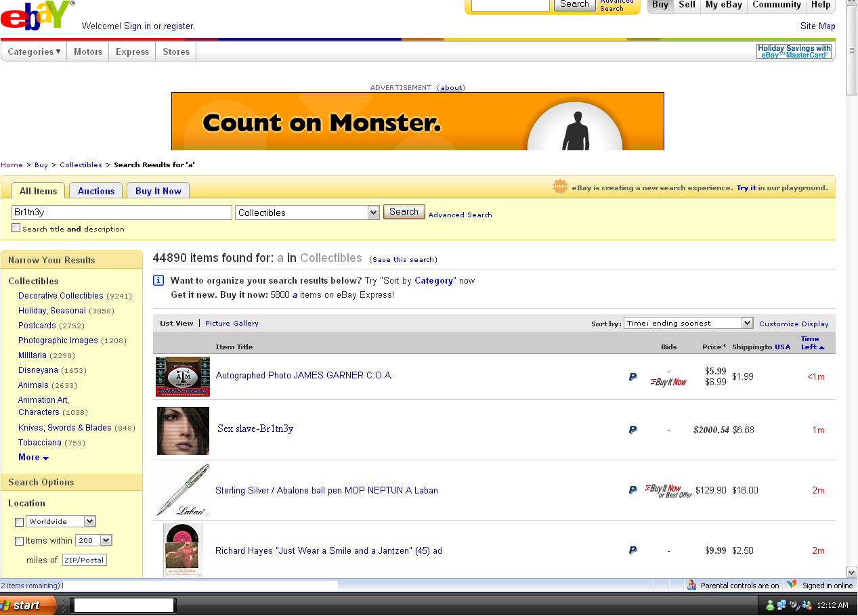The height and width of the screenshot is (616, 858).
Task: Expand the Categories navigation menu
Action: [34, 51]
